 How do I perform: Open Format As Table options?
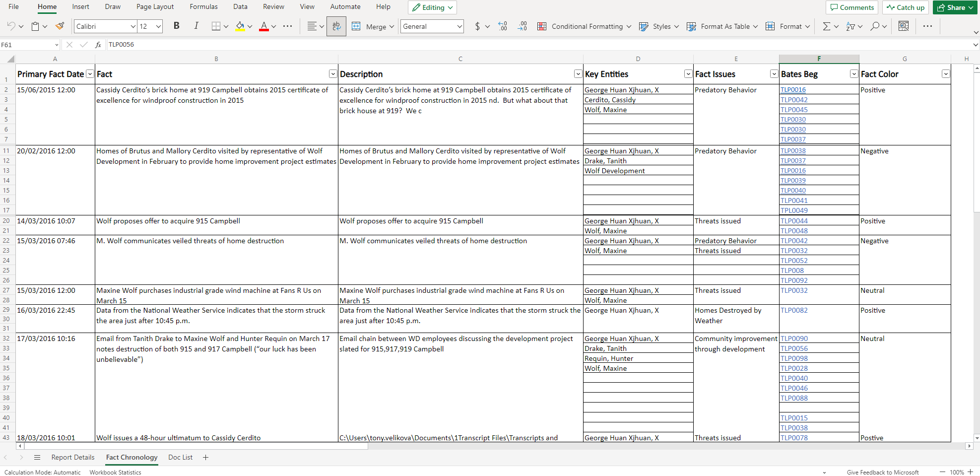[x=722, y=26]
